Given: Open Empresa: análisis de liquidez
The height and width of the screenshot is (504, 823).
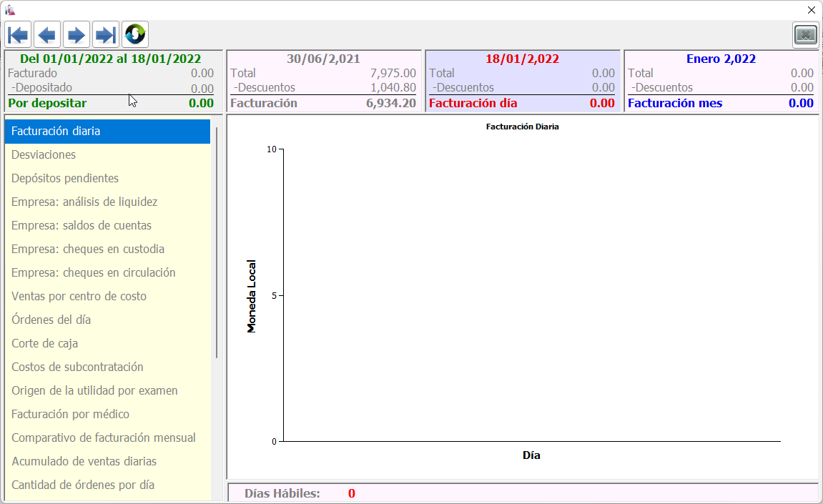Looking at the screenshot, I should [x=84, y=202].
